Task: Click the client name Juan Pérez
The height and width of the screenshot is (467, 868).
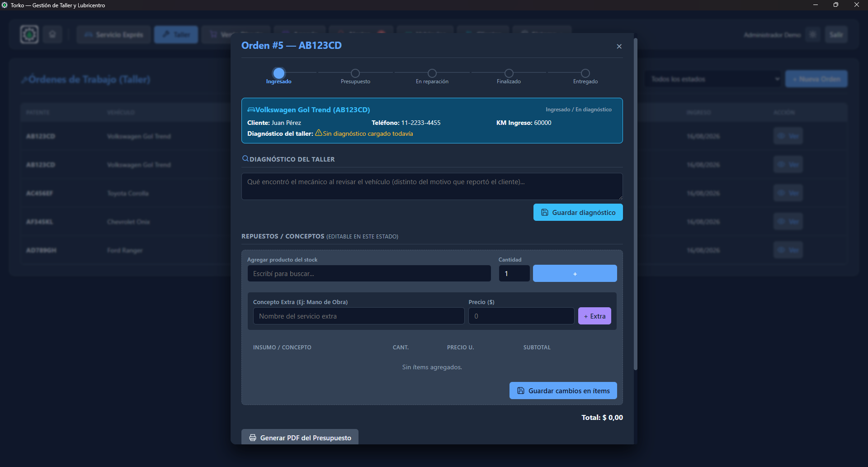Action: (286, 123)
